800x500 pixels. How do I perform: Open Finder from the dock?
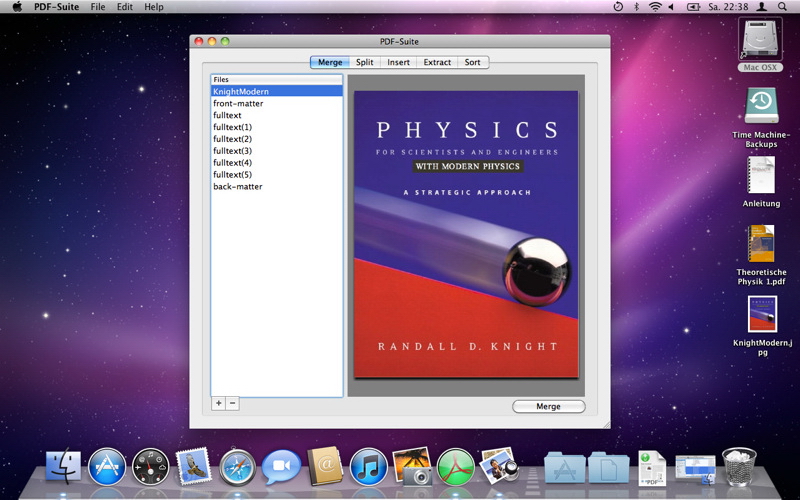63,466
